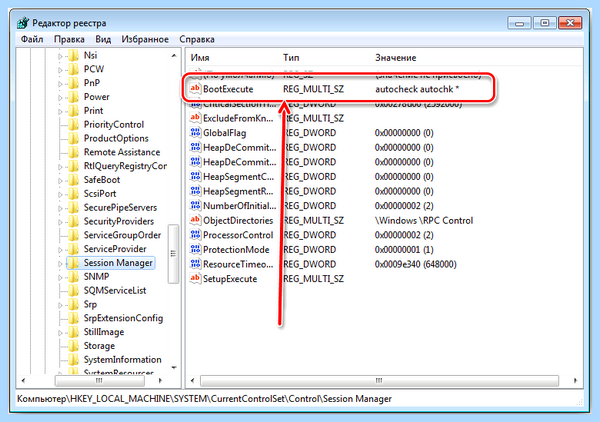Open the Файл menu

(x=32, y=39)
